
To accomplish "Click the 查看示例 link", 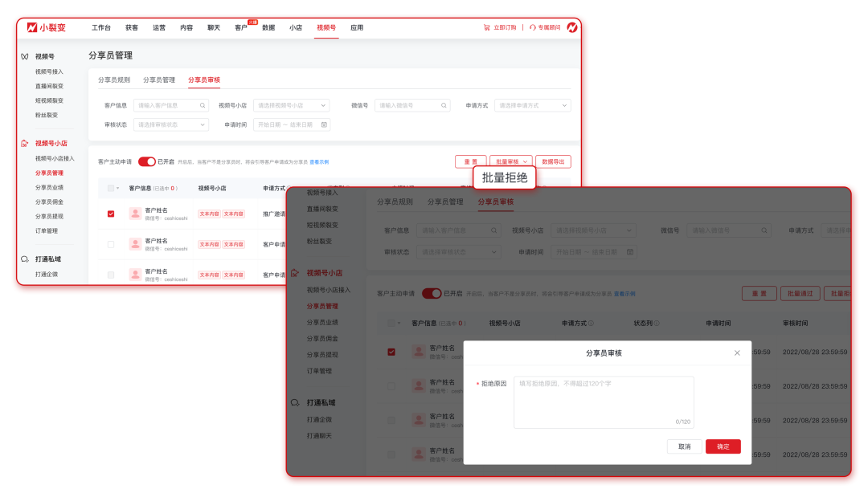I will pyautogui.click(x=319, y=161).
